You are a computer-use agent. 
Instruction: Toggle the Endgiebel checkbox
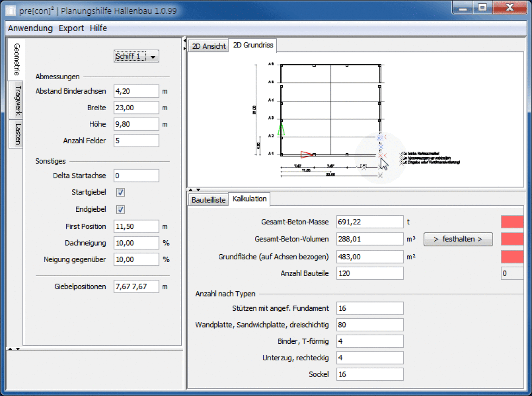tap(120, 209)
